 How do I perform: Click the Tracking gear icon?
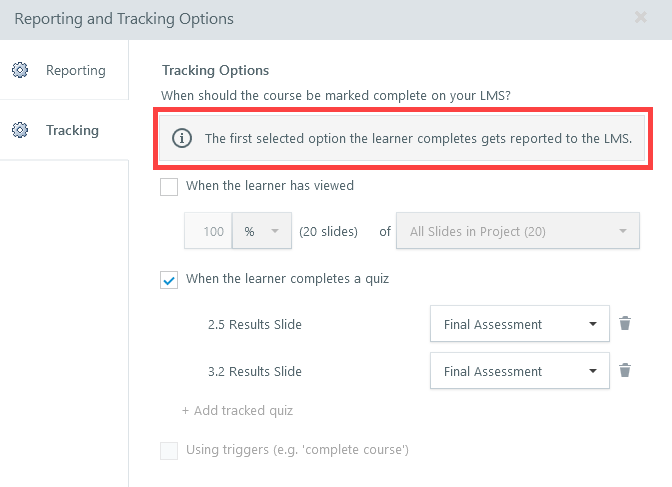coord(19,130)
